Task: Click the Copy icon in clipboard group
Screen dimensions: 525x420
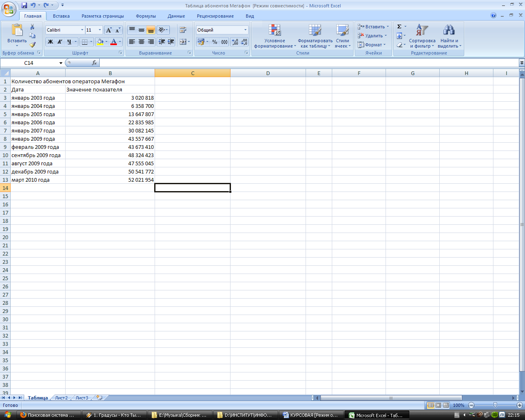Action: (32, 36)
